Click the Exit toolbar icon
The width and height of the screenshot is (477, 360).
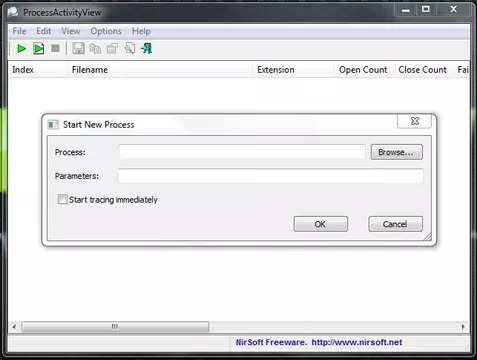(147, 49)
